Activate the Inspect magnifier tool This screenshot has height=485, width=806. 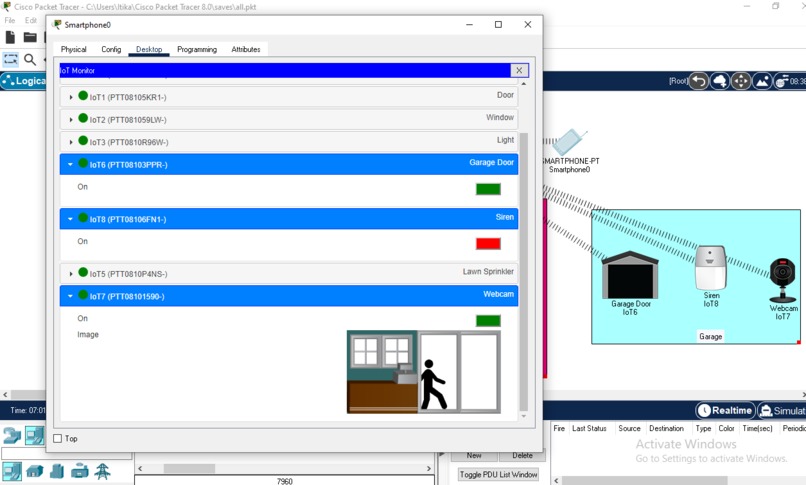click(x=30, y=60)
